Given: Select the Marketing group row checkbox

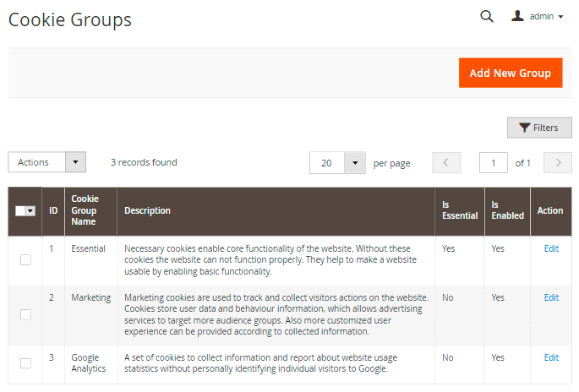Looking at the screenshot, I should click(25, 314).
